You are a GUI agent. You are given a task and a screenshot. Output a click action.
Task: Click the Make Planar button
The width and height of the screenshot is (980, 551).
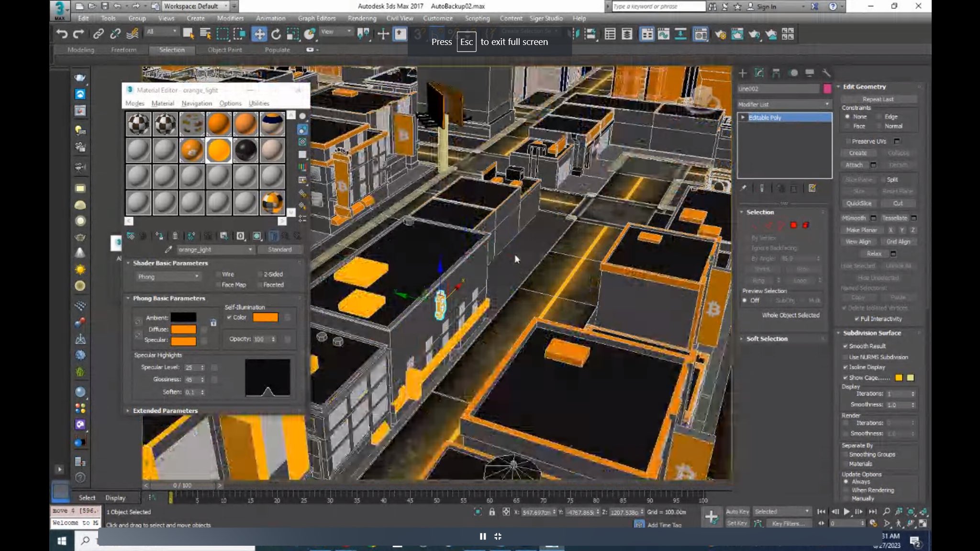[x=862, y=230]
